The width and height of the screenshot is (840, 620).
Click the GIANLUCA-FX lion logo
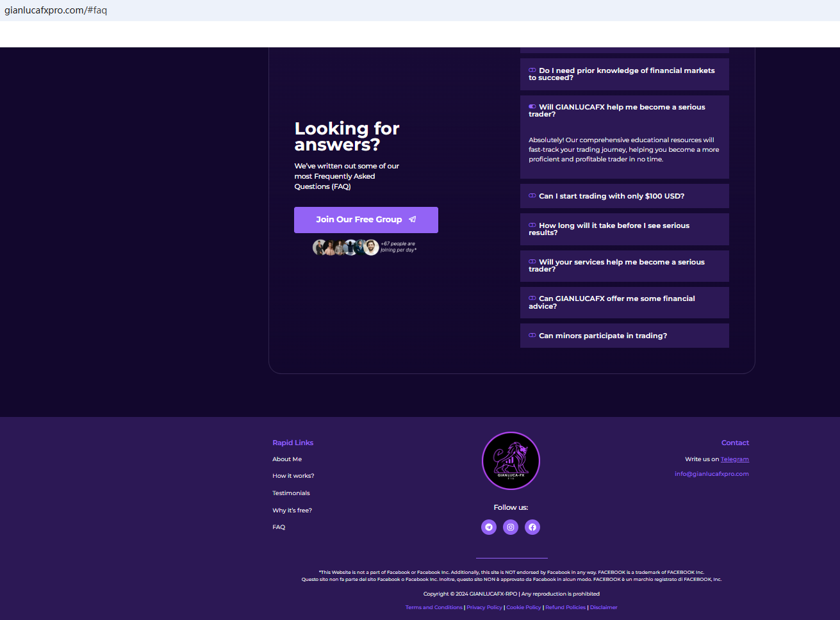pos(511,461)
